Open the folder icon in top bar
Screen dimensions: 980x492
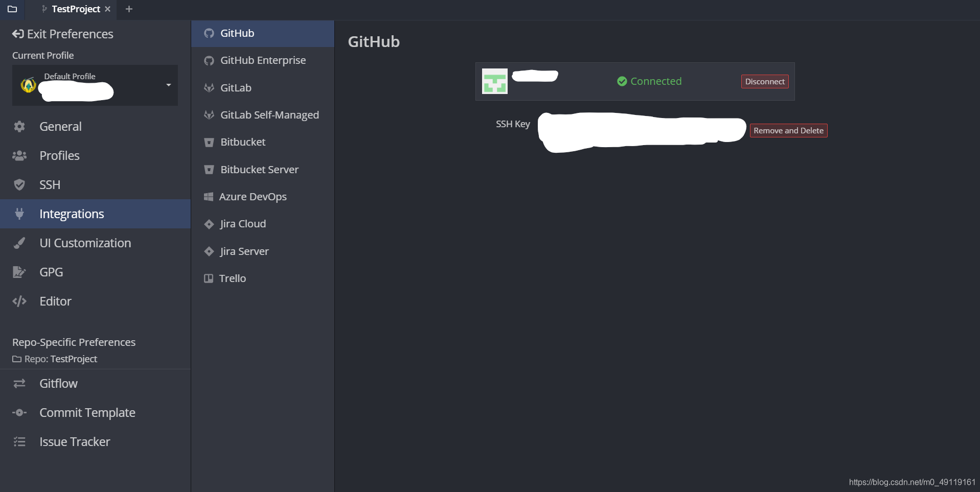point(12,9)
